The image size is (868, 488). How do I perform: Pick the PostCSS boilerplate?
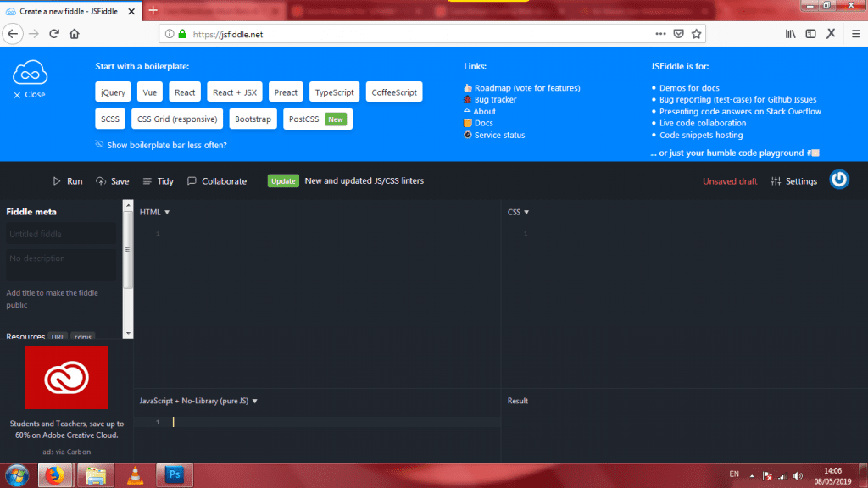coord(318,119)
